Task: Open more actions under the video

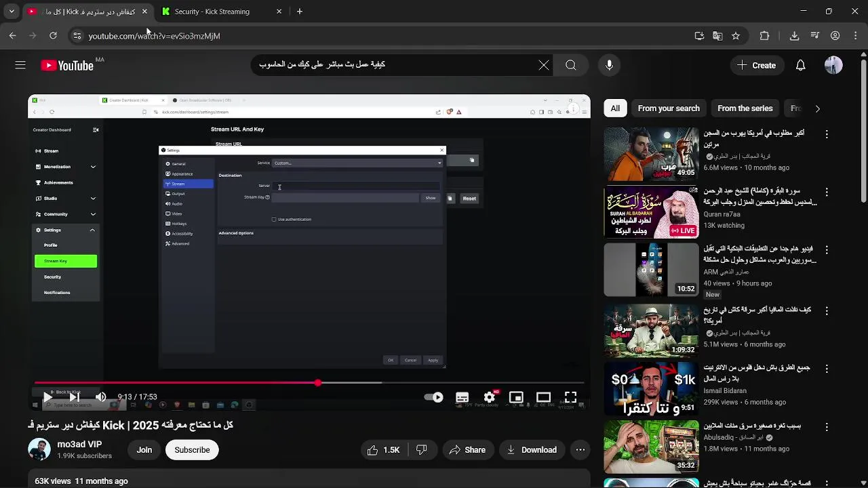Action: 580,450
